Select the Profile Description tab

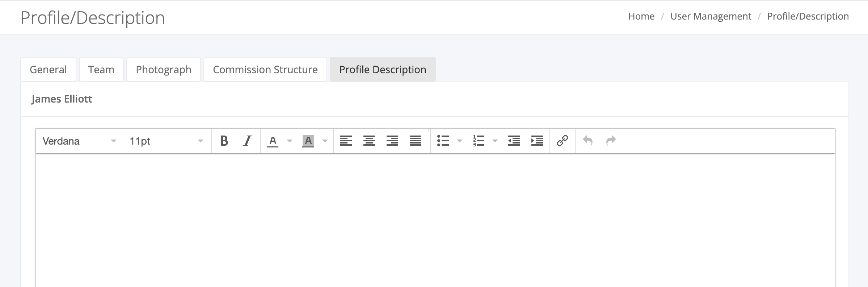(383, 69)
